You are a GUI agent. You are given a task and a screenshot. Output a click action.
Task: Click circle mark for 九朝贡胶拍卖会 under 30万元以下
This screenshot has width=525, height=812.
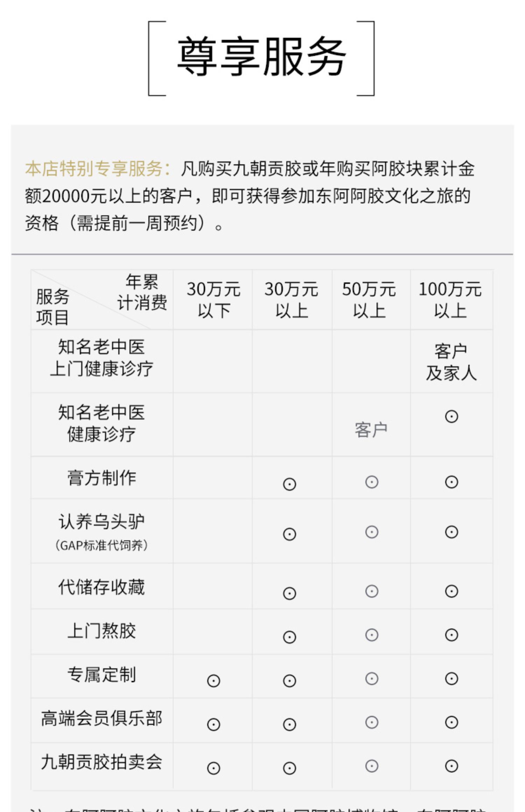click(x=213, y=768)
